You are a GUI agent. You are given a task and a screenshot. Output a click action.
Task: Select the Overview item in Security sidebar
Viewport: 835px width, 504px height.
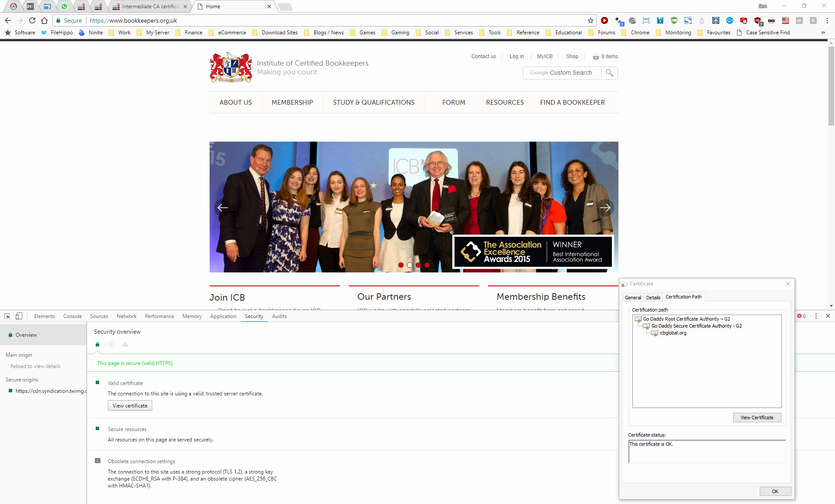coord(43,335)
